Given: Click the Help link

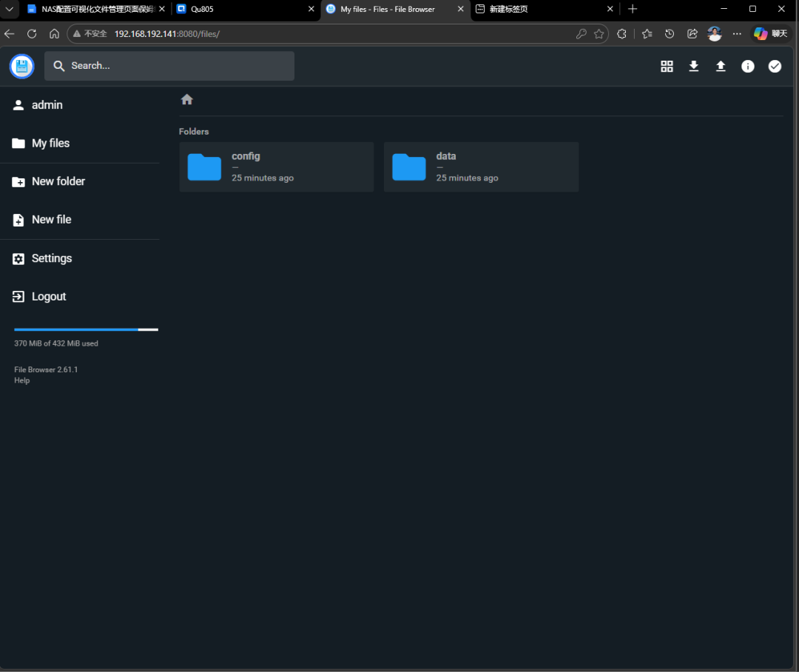Looking at the screenshot, I should point(21,380).
